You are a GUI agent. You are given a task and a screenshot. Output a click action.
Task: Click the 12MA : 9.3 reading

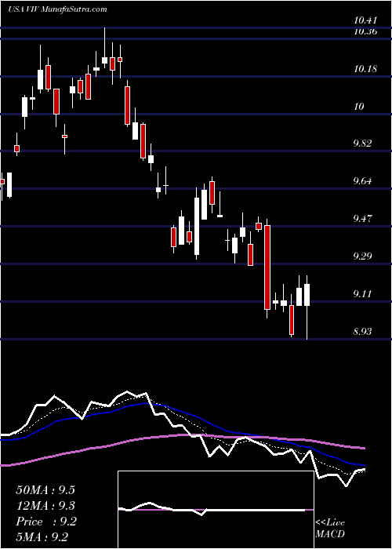pos(45,506)
